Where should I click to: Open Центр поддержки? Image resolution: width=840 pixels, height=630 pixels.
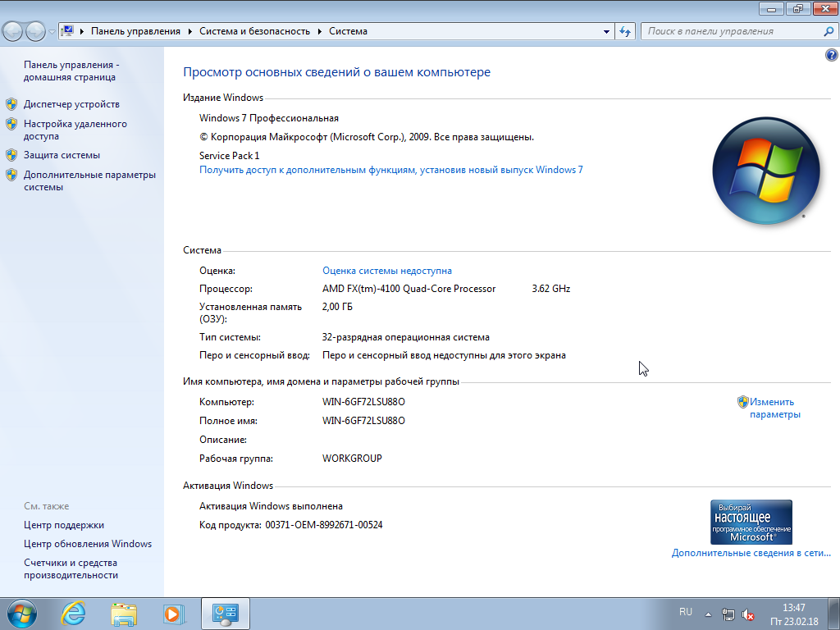pos(64,525)
